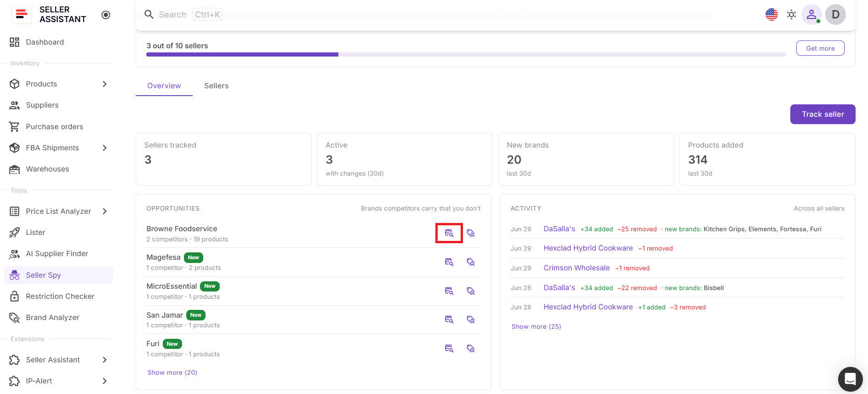
Task: Click the New badge beside San Jamar
Action: [x=196, y=315]
